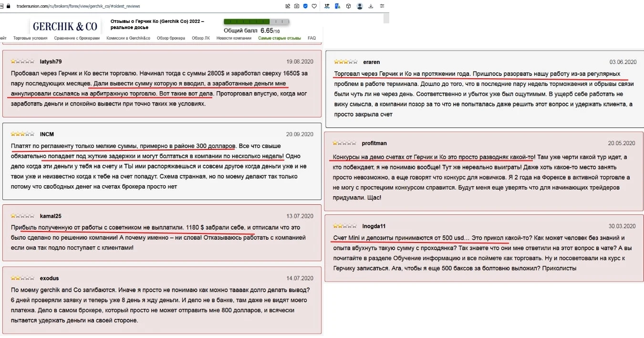
Task: Click username INCM
Action: [x=47, y=134]
